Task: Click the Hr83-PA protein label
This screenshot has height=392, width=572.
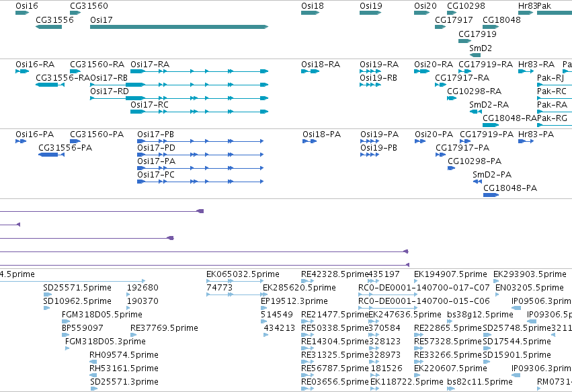Action: point(536,134)
